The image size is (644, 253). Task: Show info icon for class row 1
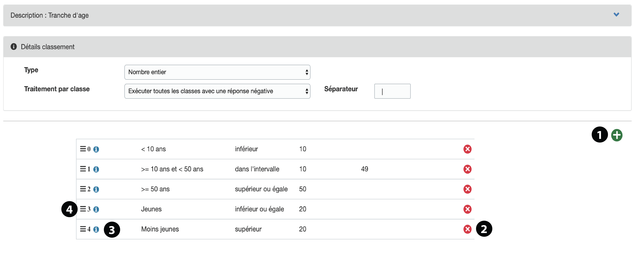[96, 169]
